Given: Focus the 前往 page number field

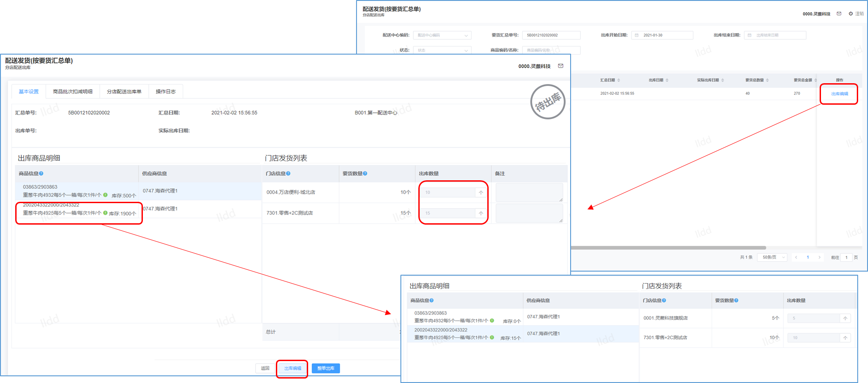Looking at the screenshot, I should pos(847,257).
